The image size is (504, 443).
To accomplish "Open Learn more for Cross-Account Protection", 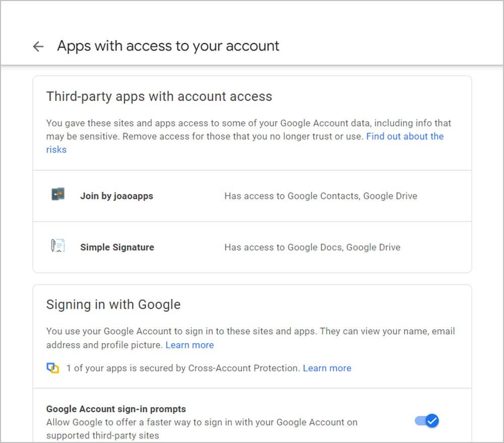I will click(327, 368).
